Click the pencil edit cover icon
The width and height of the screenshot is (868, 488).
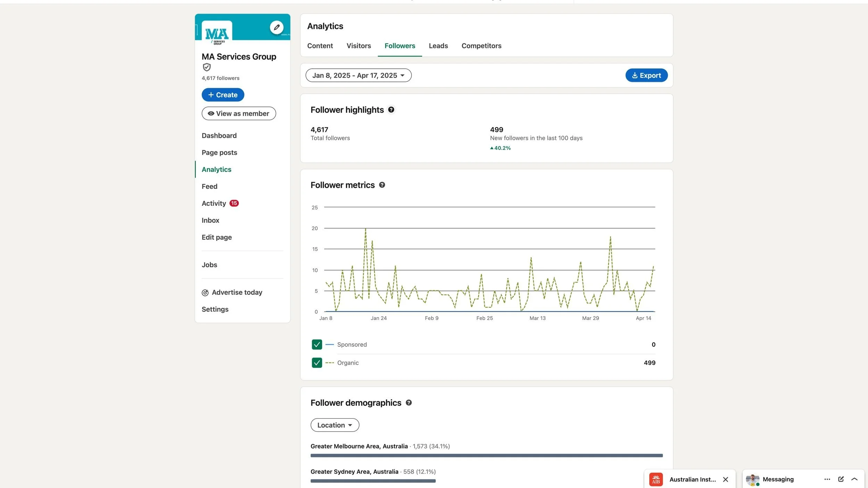(x=276, y=27)
